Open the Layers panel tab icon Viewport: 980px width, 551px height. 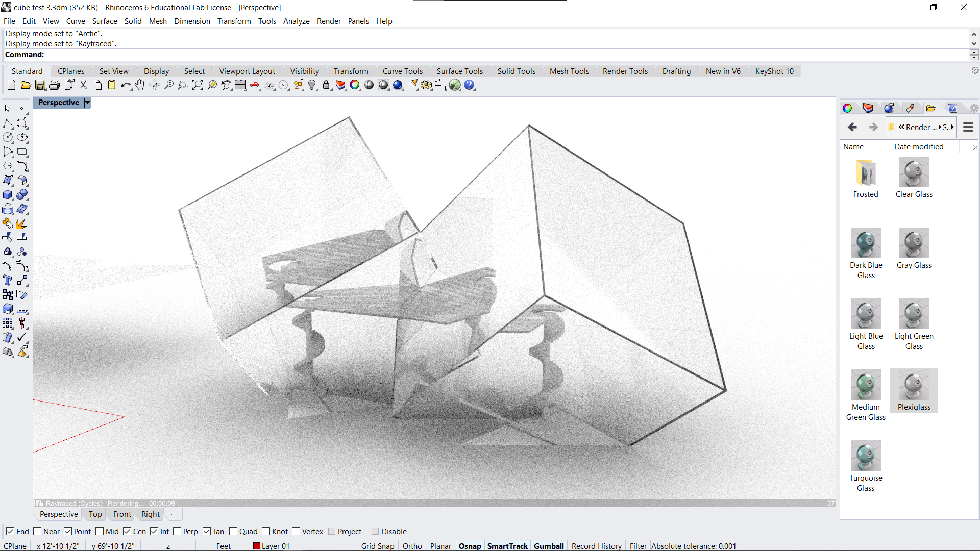click(868, 108)
